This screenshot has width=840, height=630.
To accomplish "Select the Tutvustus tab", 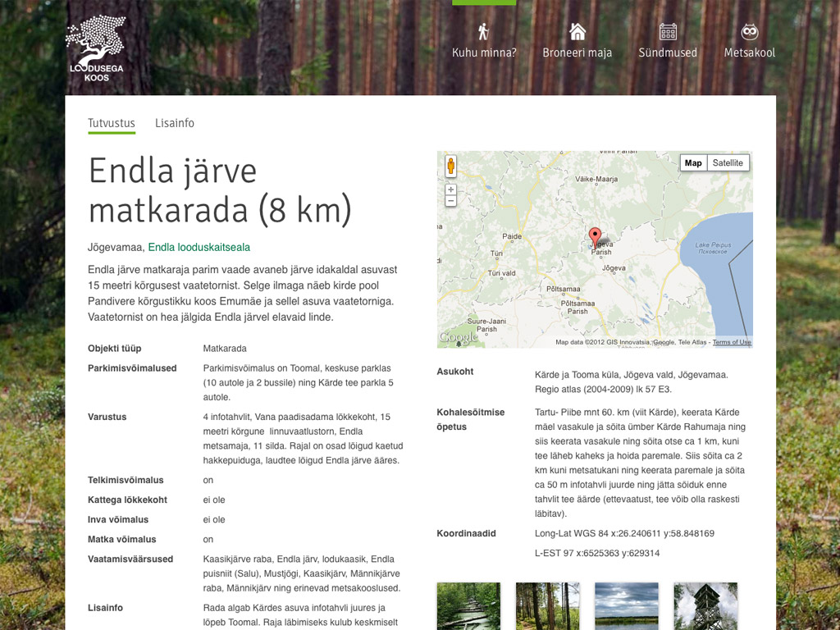I will [x=112, y=123].
